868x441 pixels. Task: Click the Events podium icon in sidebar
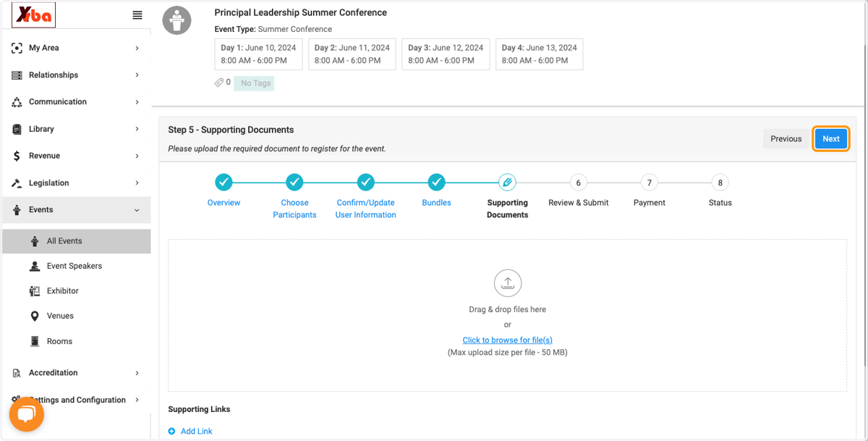pyautogui.click(x=17, y=210)
